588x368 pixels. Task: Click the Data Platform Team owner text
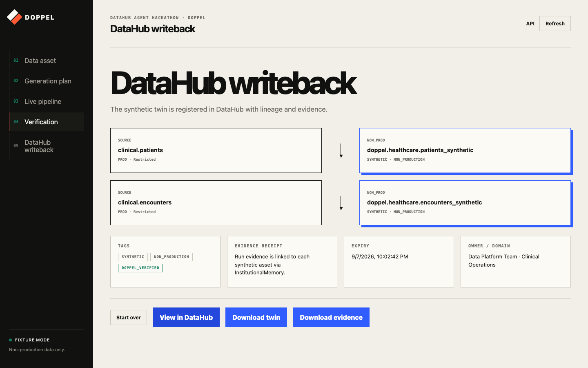[504, 260]
